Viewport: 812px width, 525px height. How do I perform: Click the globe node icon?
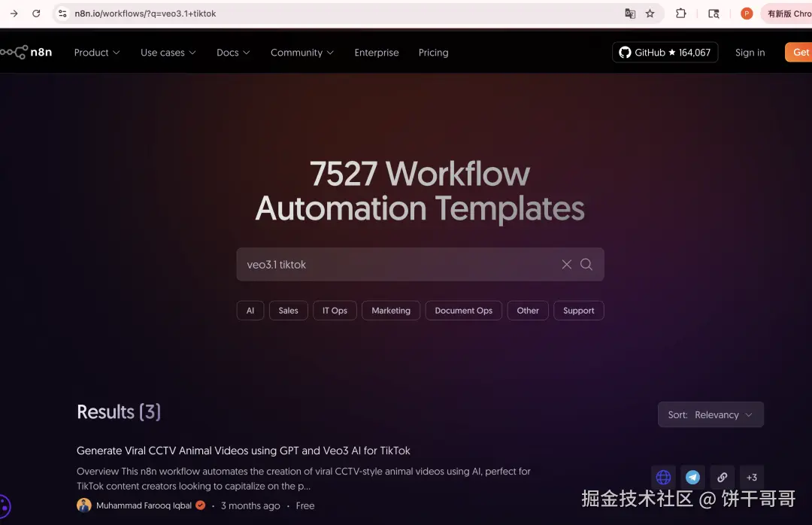[663, 478]
